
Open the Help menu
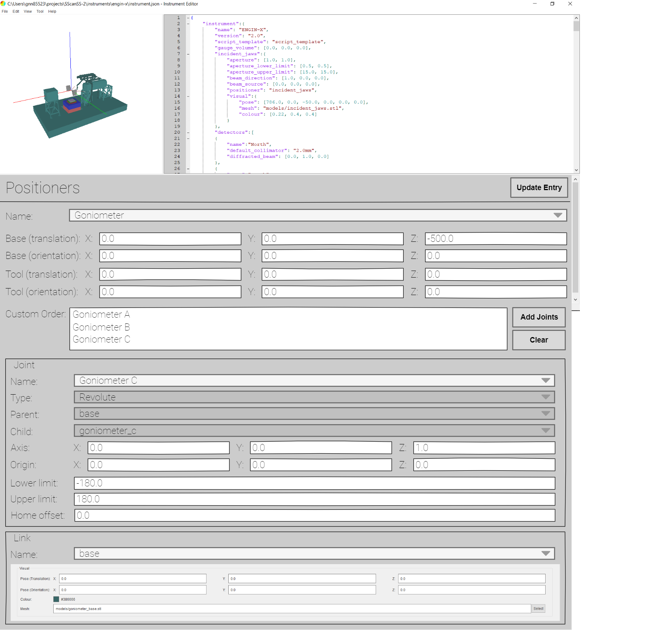pos(52,11)
